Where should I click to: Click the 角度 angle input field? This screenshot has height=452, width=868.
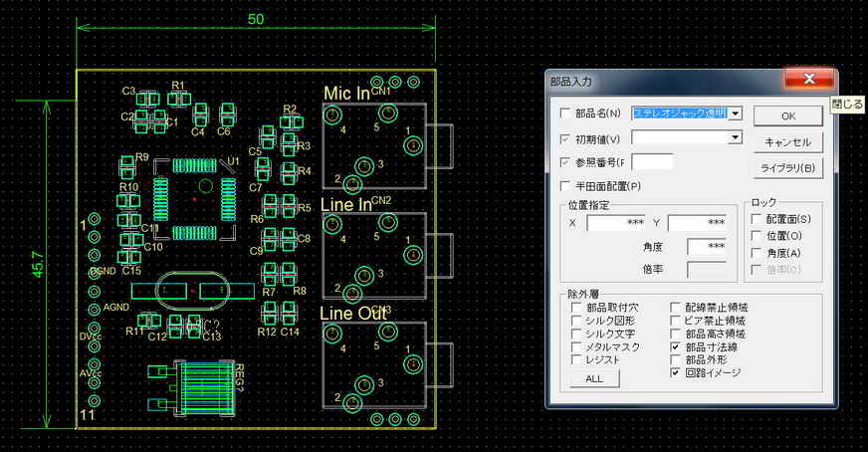[x=707, y=246]
